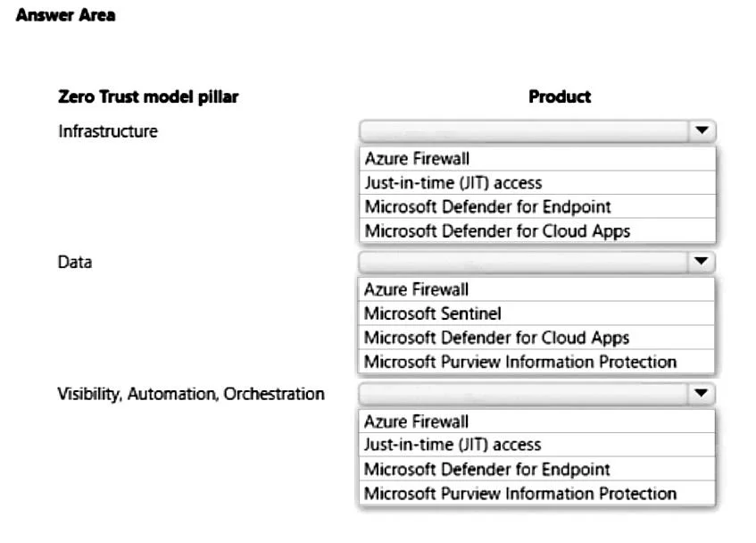The height and width of the screenshot is (543, 756).
Task: Select Azure Firewall under Infrastructure
Action: [537, 159]
